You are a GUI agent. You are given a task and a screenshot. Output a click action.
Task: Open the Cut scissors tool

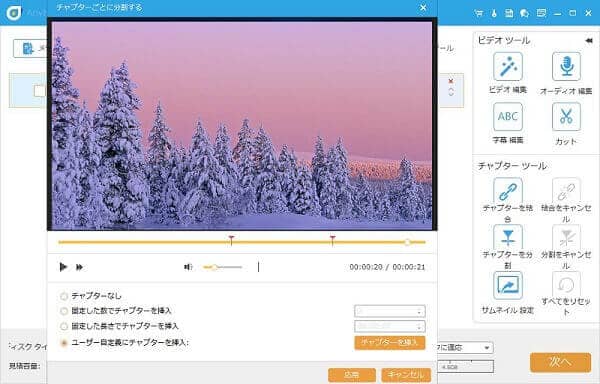(x=566, y=116)
